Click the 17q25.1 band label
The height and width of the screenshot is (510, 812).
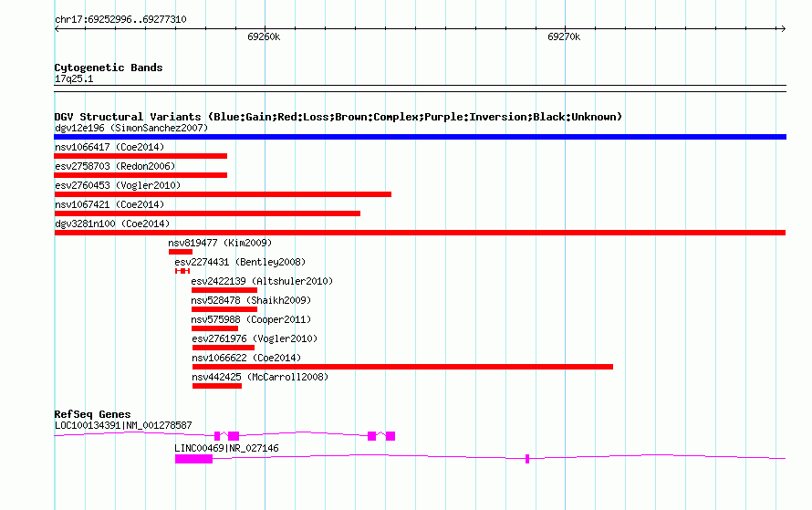[74, 78]
